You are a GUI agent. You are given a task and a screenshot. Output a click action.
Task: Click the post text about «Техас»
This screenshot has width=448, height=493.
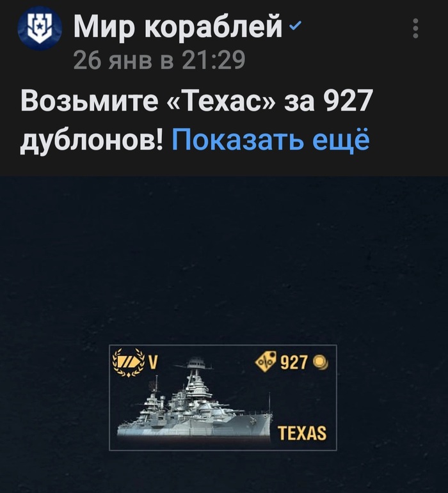[x=196, y=120]
